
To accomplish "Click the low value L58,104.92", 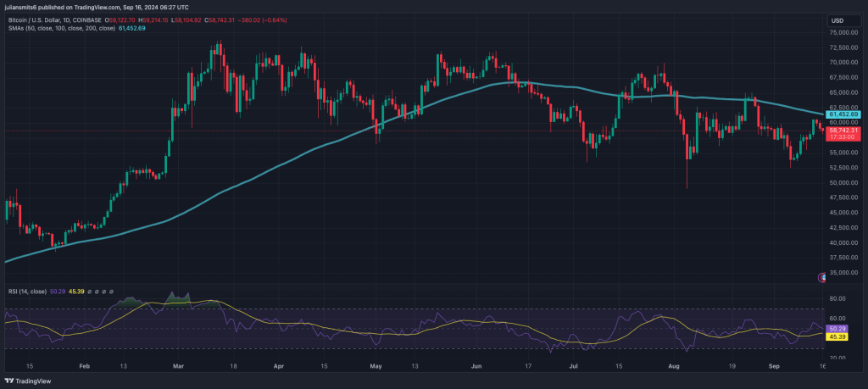I will [187, 20].
